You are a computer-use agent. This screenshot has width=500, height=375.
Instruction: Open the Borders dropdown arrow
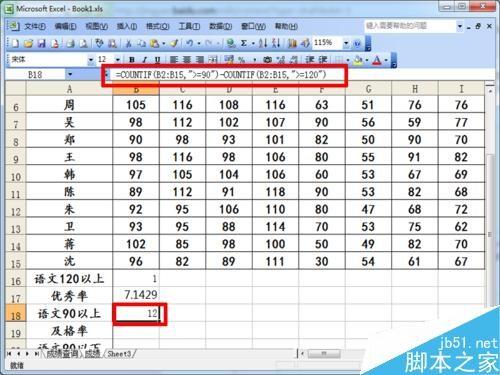(348, 60)
